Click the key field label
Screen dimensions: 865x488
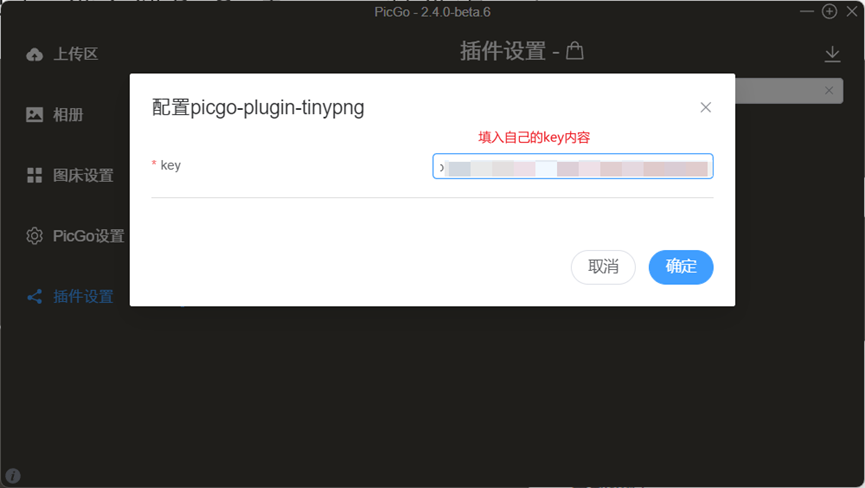point(170,165)
